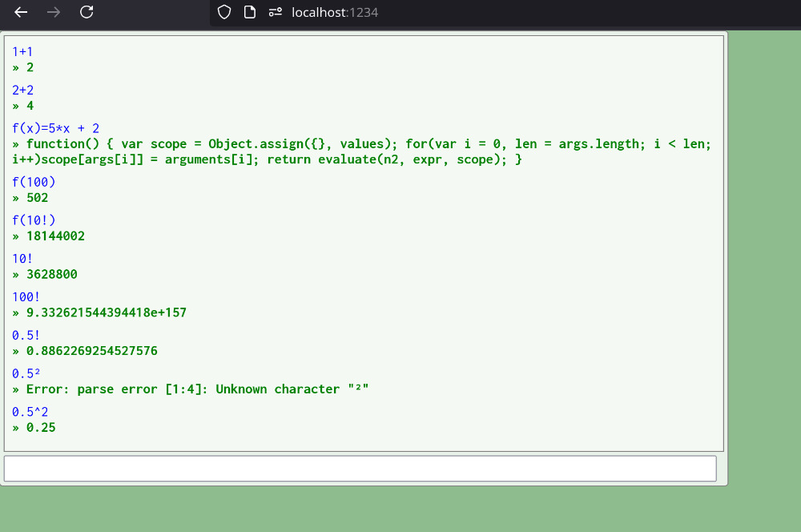Select the input "f(100)"
Screen dimensions: 801x532
34,182
